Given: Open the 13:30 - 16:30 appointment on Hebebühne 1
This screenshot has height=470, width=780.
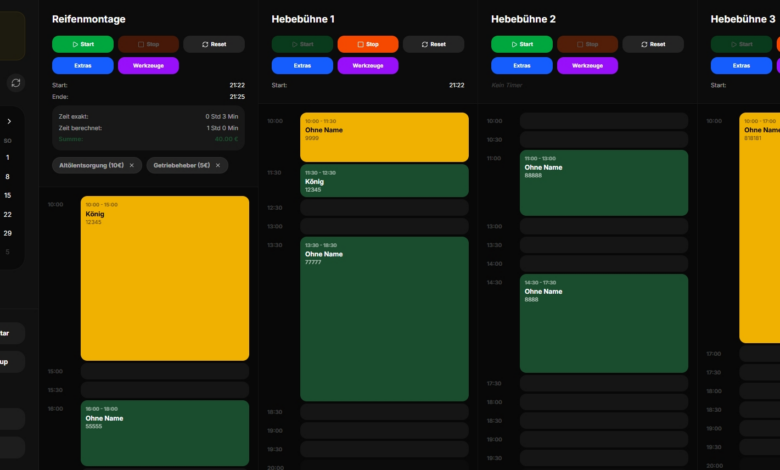Looking at the screenshot, I should click(x=384, y=318).
